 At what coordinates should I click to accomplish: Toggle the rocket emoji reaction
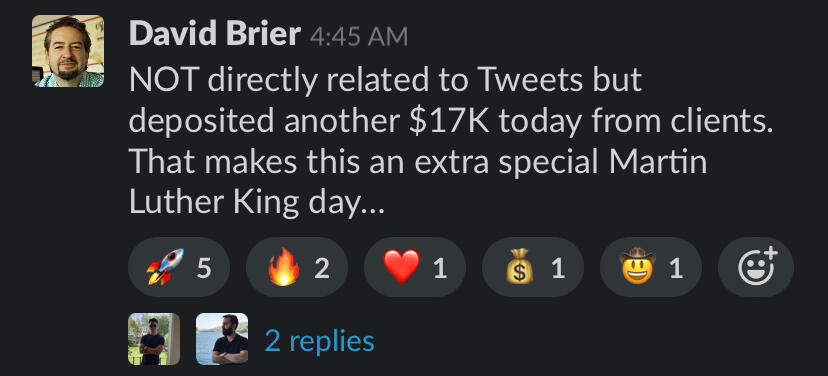[x=179, y=267]
